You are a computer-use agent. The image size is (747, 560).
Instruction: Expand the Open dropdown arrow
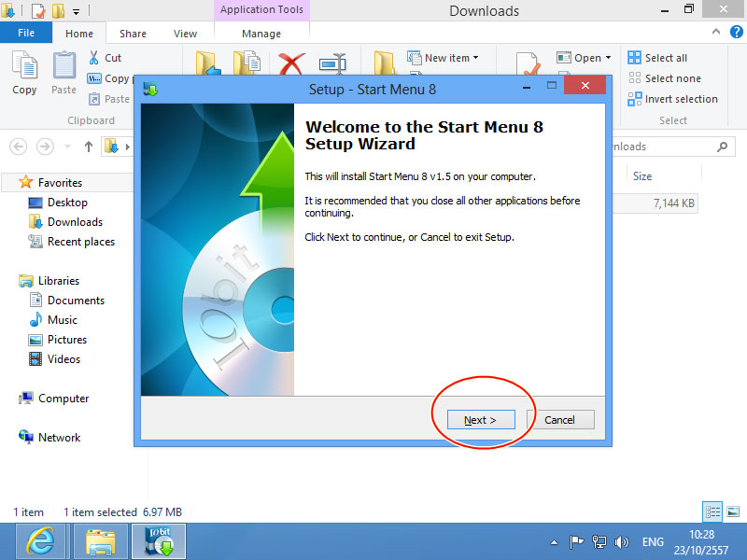[609, 58]
